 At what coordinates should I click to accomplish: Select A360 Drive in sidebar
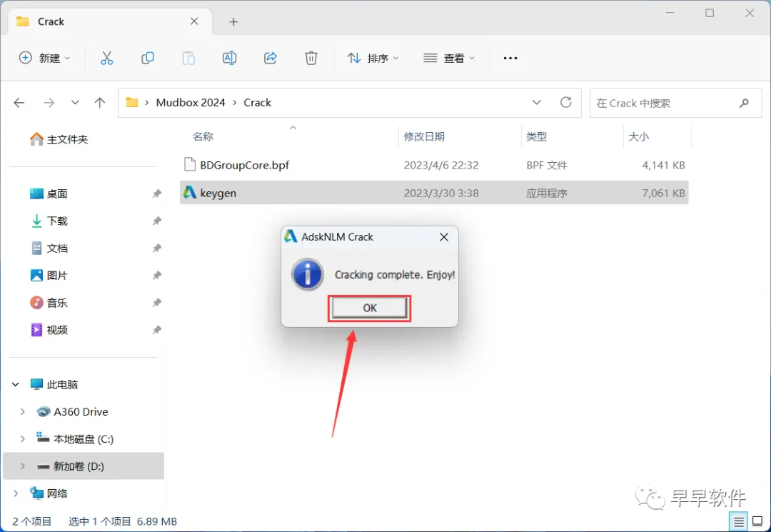pyautogui.click(x=72, y=411)
